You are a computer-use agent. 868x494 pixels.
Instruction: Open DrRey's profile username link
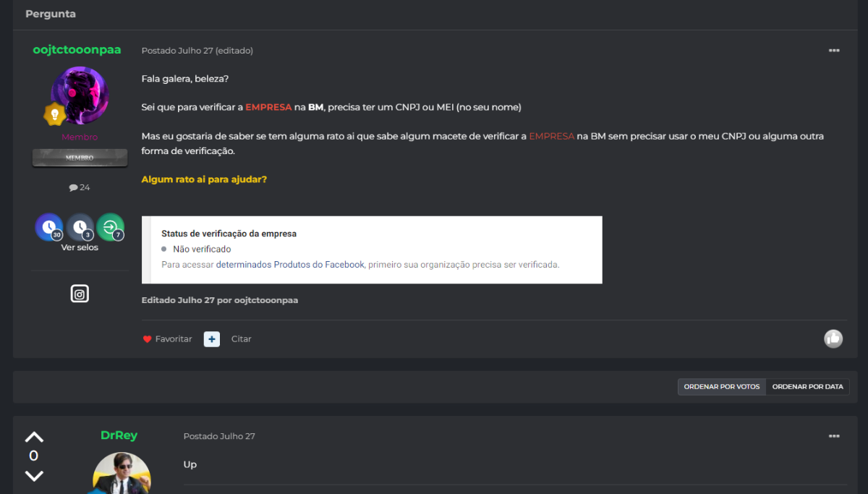(x=119, y=435)
